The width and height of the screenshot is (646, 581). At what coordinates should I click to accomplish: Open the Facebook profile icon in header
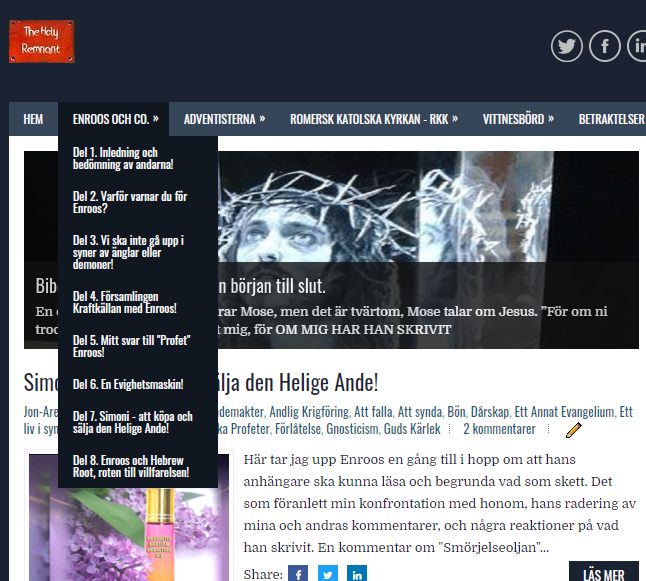click(x=604, y=46)
